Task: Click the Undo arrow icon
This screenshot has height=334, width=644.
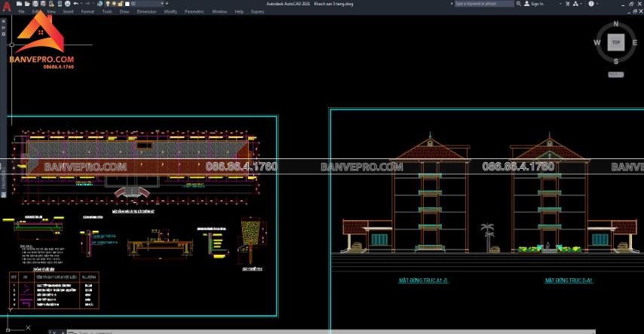Action: [x=75, y=4]
